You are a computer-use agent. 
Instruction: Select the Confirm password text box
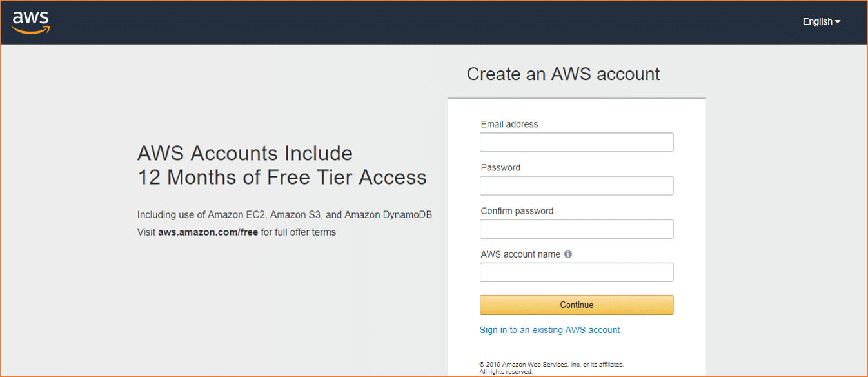point(577,229)
